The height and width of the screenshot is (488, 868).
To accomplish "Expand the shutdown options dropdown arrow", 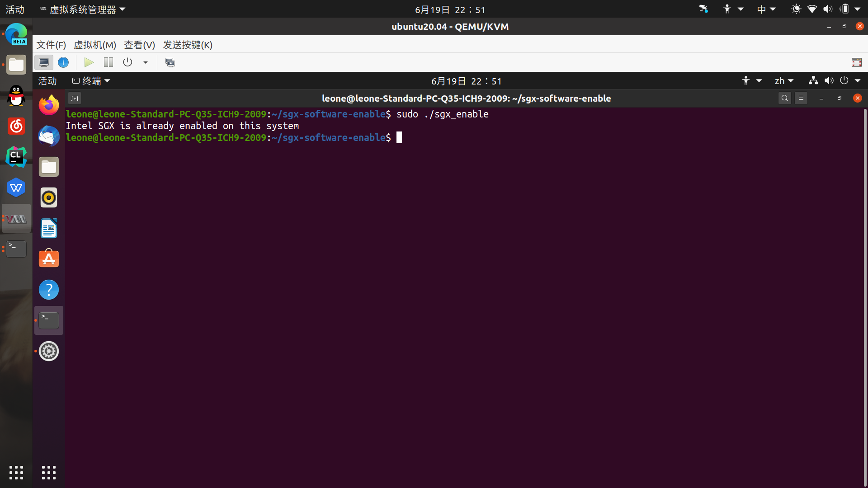I will 146,62.
